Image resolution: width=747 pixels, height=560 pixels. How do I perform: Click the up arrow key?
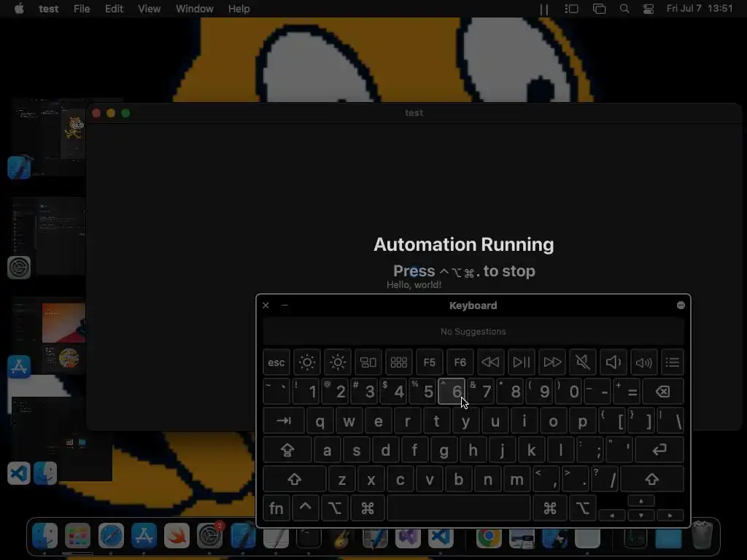pos(641,501)
